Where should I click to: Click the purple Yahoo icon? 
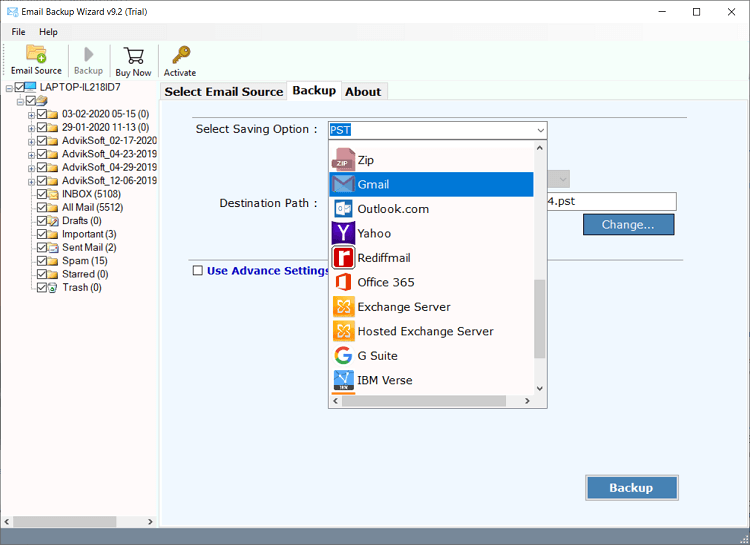pyautogui.click(x=343, y=233)
